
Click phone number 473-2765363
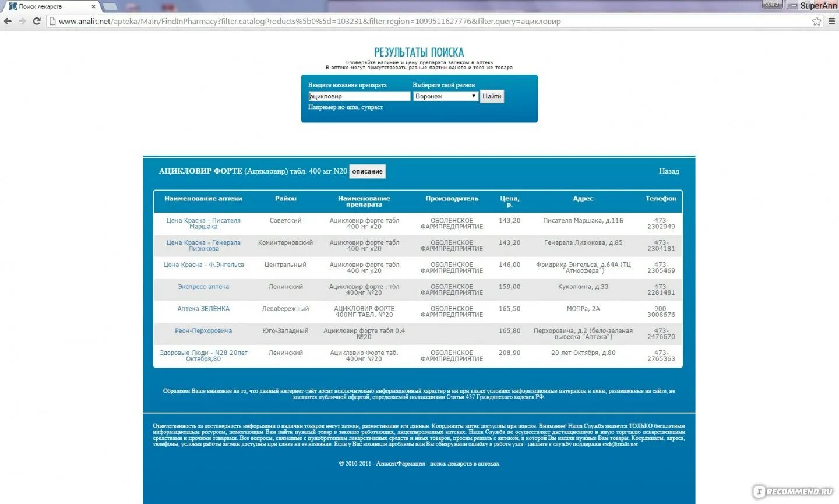[661, 356]
